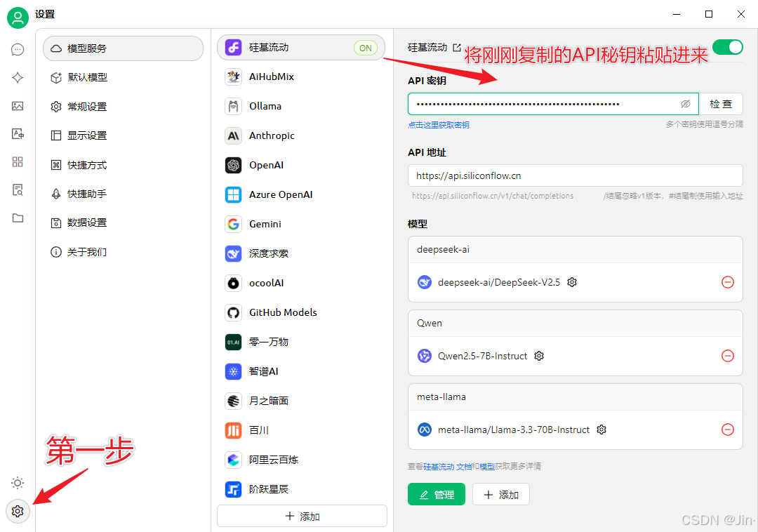Remove the deepseek-ai/DeepSeek-V2.5 model
Screen dimensions: 758x532
coord(728,282)
